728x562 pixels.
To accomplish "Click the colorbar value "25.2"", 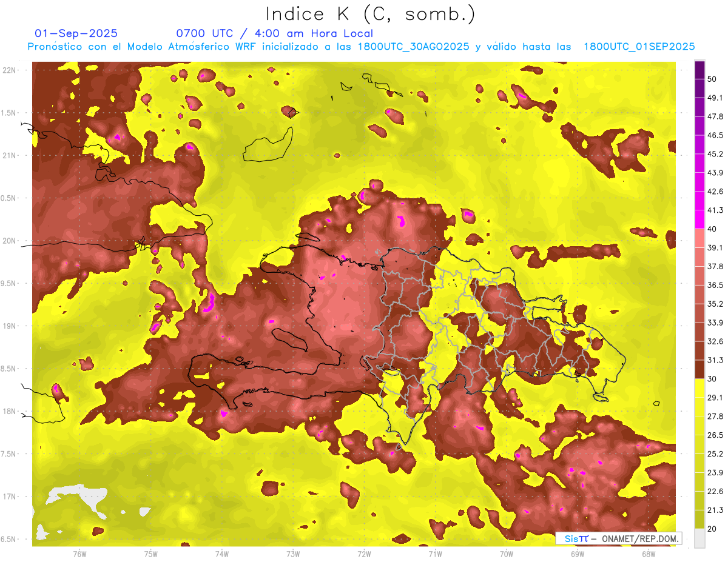I will pyautogui.click(x=715, y=454).
